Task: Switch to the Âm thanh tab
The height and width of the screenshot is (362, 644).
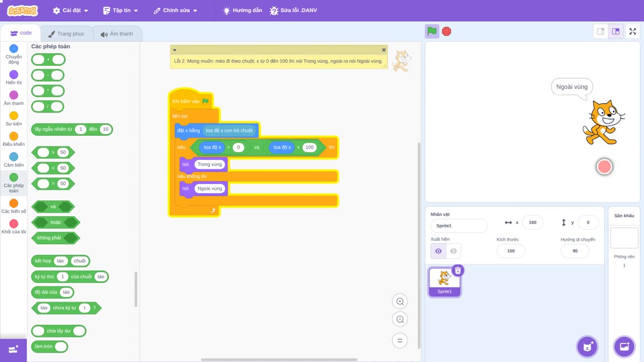Action: [117, 34]
